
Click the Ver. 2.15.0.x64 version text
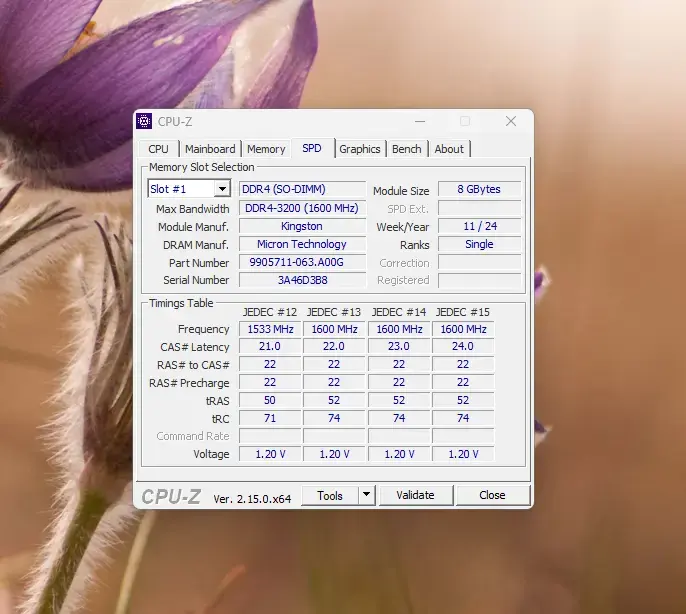point(252,499)
